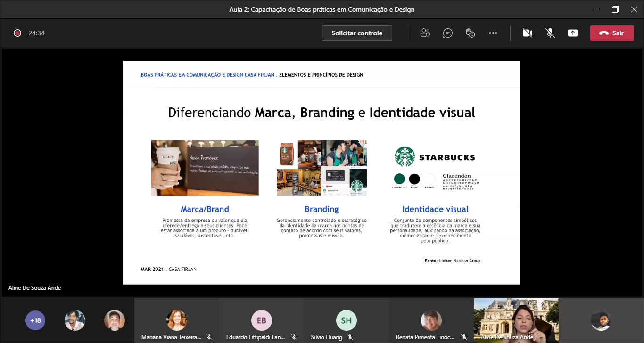Select the last participant avatar in the strip

coord(601,320)
